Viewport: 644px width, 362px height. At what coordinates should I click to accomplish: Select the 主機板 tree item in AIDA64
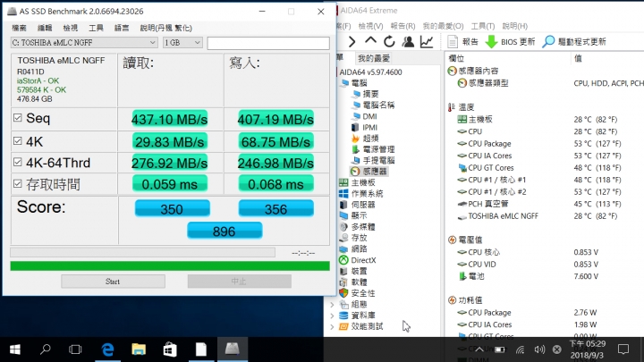tap(357, 182)
